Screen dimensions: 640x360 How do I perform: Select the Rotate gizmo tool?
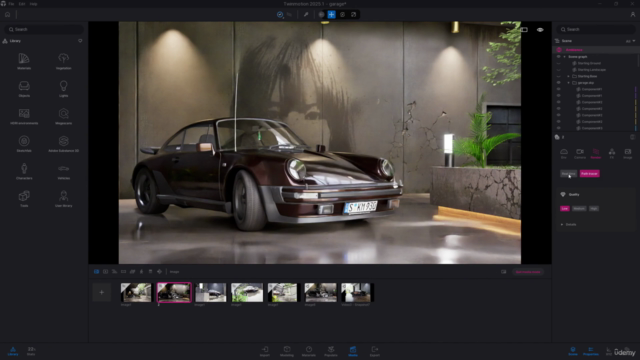[342, 15]
